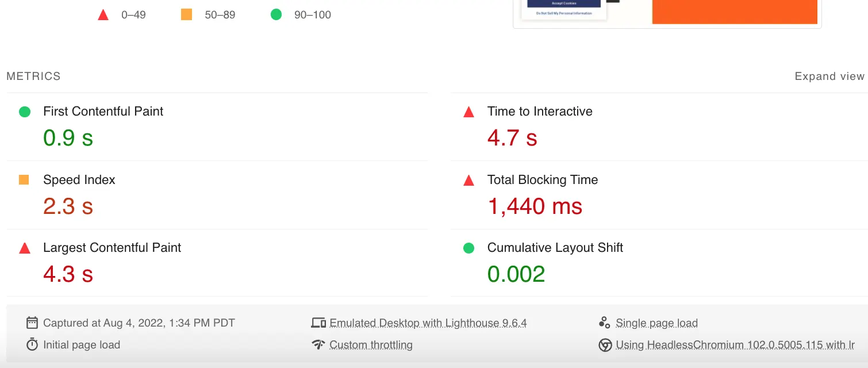The height and width of the screenshot is (368, 868).
Task: Click stopwatch icon beside Initial page load
Action: [32, 344]
